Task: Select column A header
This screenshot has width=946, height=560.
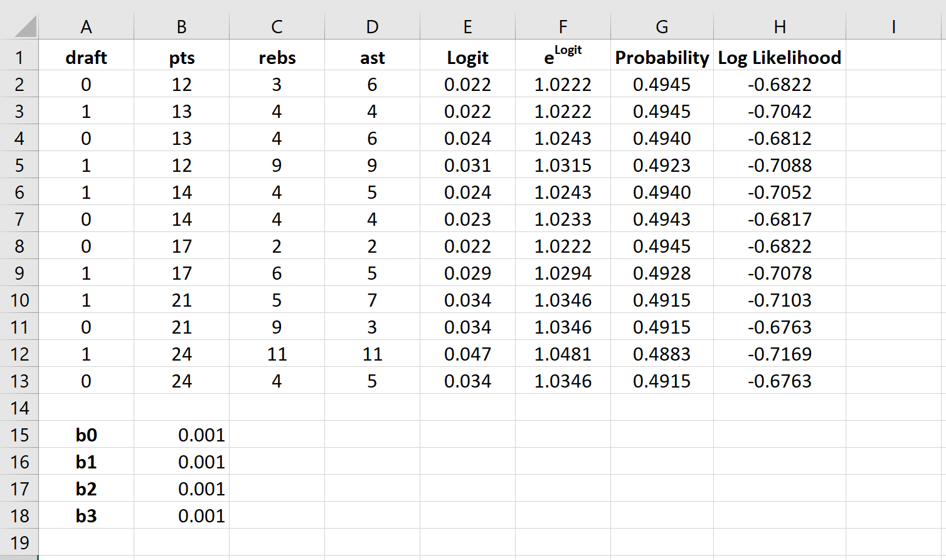Action: [86, 27]
